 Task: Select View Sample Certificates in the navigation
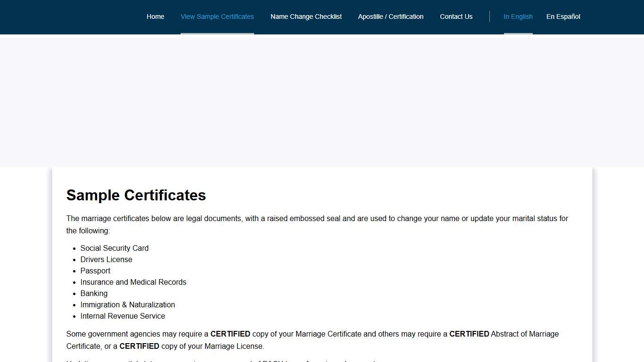click(217, 16)
